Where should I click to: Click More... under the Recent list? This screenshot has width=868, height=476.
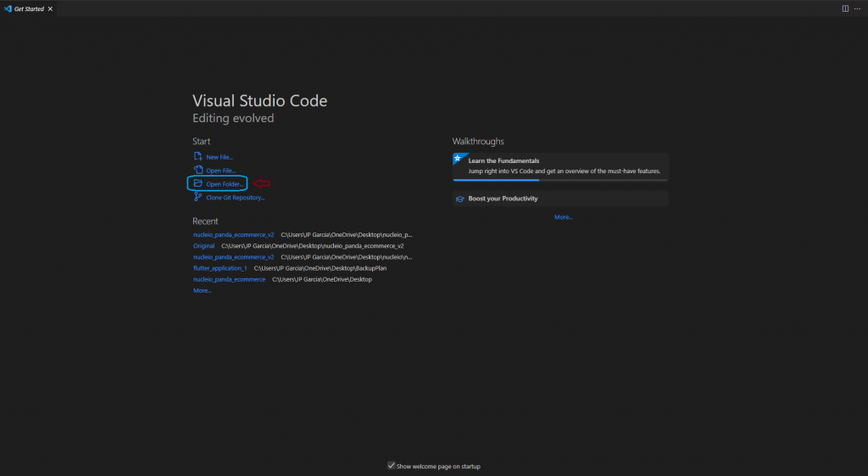[x=202, y=290]
